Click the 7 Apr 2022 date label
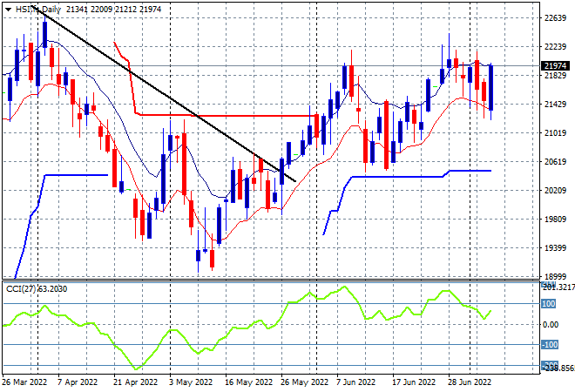 (78, 382)
